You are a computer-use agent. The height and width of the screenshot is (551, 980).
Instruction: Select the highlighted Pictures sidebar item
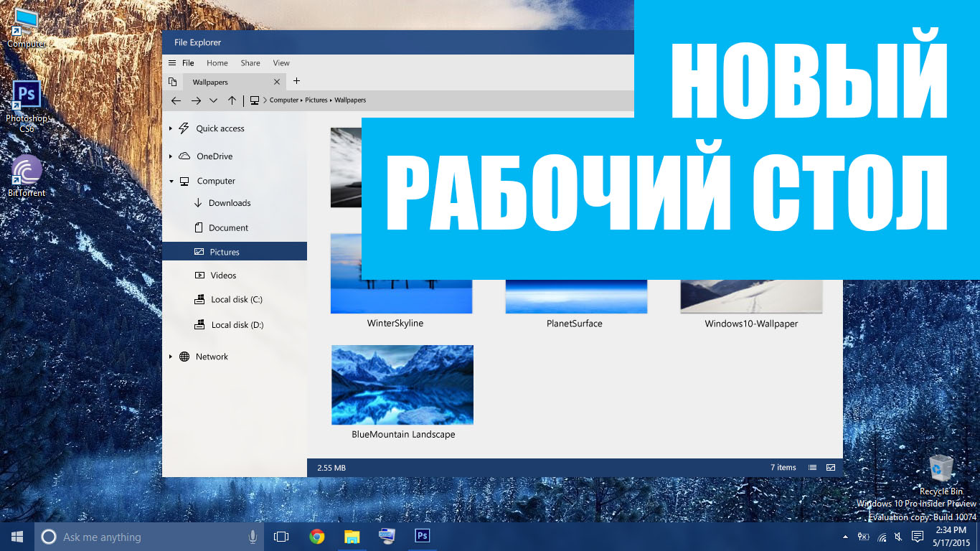click(x=235, y=252)
